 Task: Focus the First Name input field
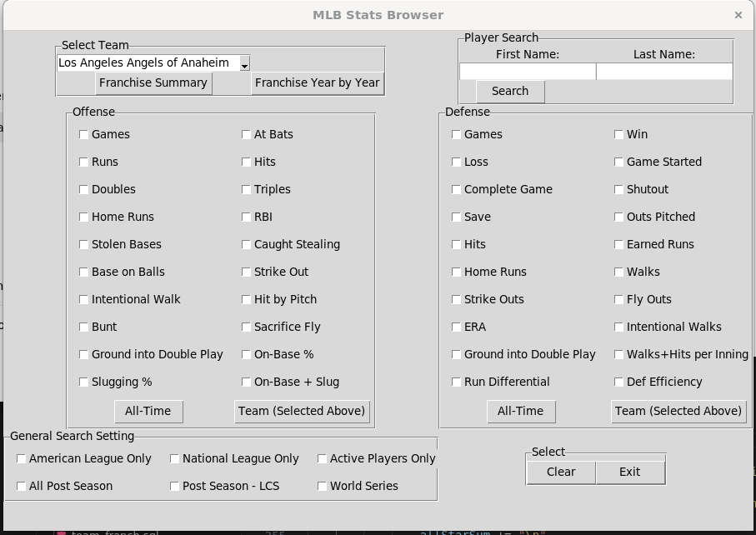(x=528, y=72)
